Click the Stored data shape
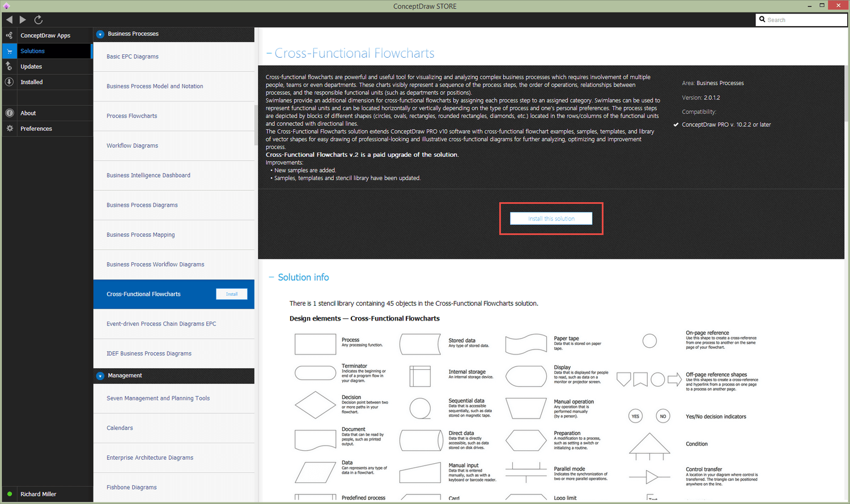Screen dimensions: 850x504 pos(420,344)
